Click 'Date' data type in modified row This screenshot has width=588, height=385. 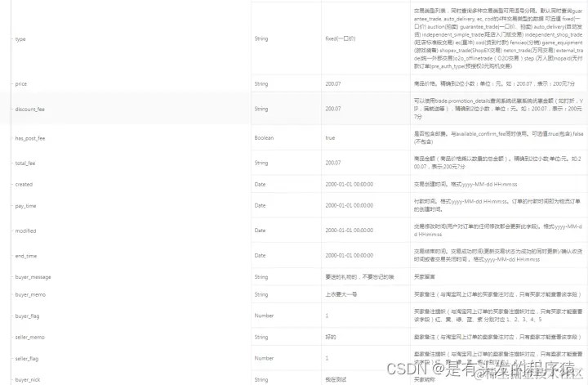click(260, 231)
